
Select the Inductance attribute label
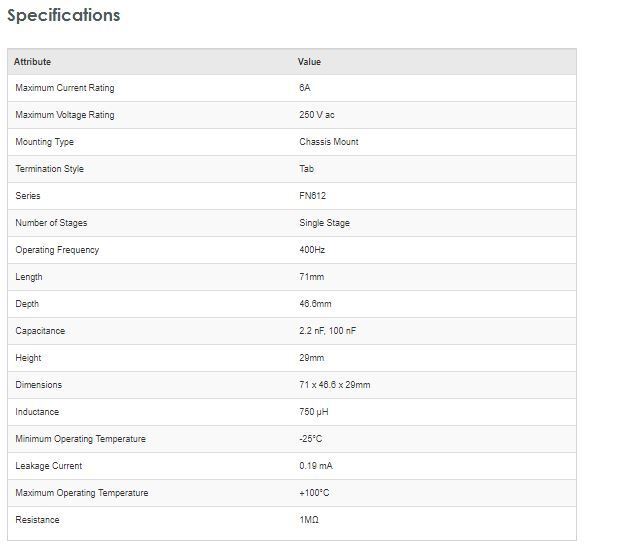click(x=37, y=412)
